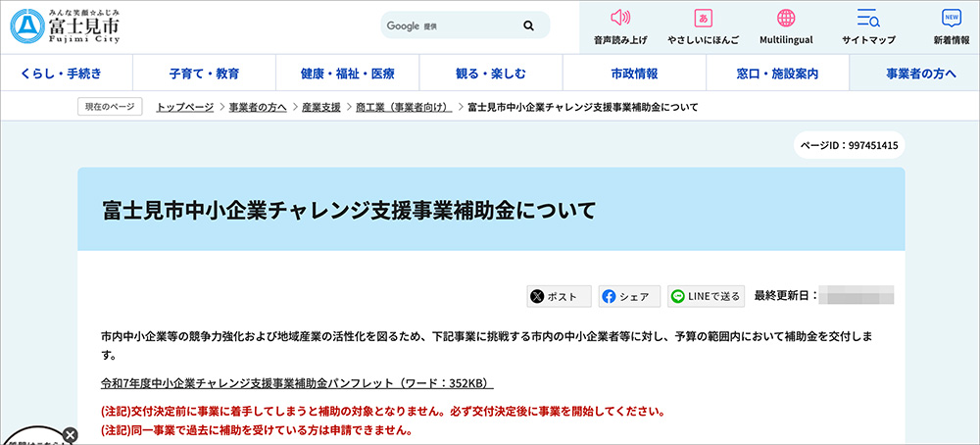This screenshot has width=980, height=445.
Task: Click the red note about 同一事業で過去に補助
Action: (x=257, y=430)
